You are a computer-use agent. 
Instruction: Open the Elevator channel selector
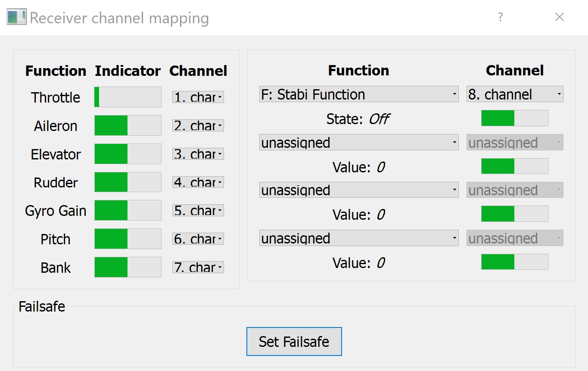tap(198, 154)
